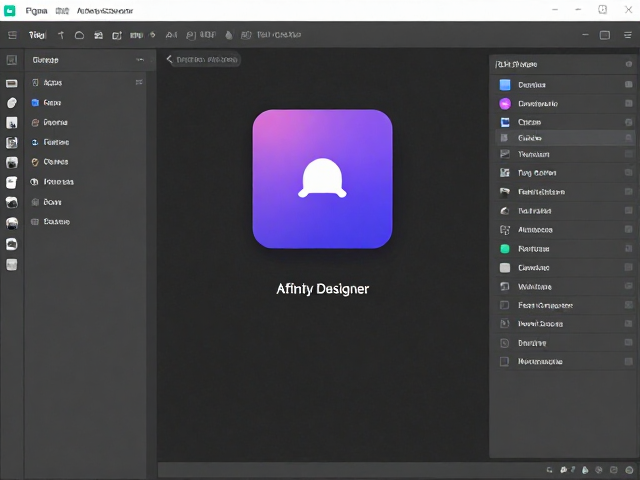Toggle the box beside the purple circle row
Viewport: 640px width, 480px height.
click(629, 103)
